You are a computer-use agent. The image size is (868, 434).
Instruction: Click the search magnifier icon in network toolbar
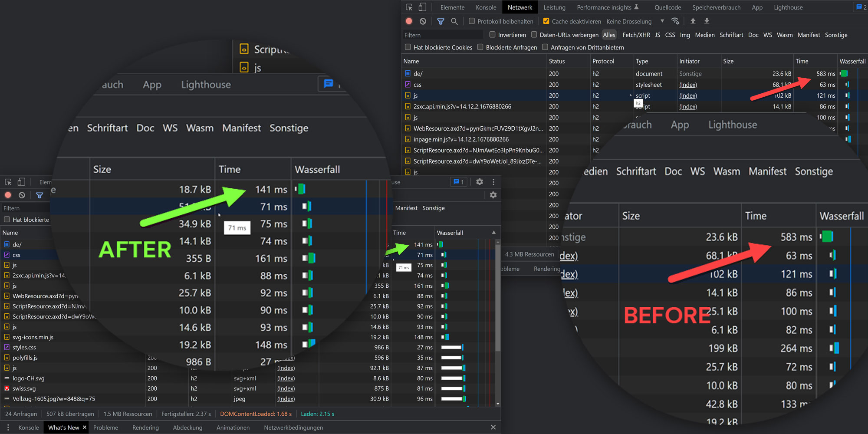(x=454, y=21)
